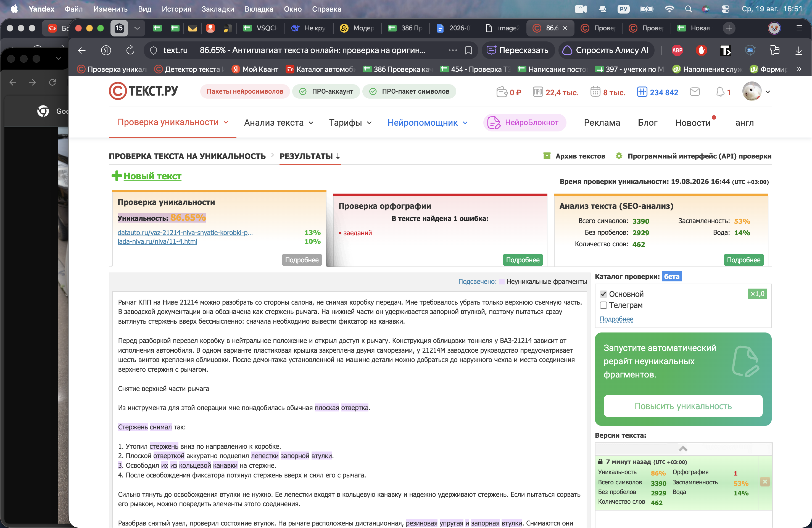This screenshot has height=528, width=812.
Task: Show more bookmarks overflow chevron
Action: [x=798, y=69]
